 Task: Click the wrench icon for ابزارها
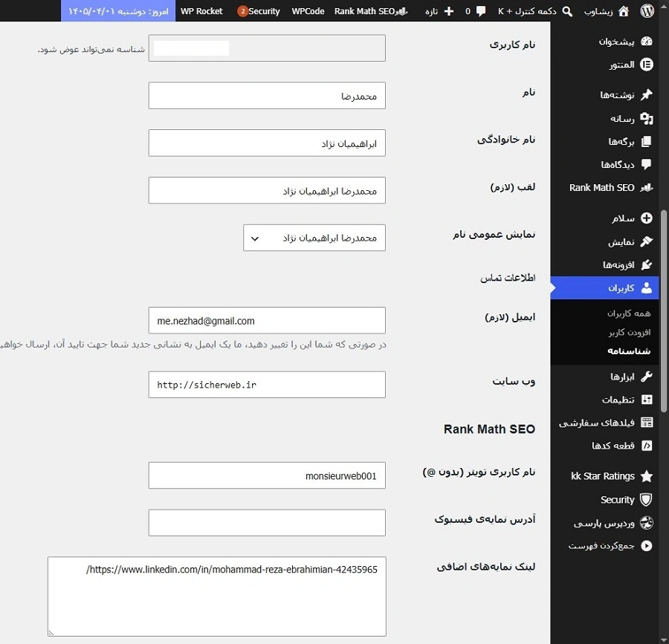(647, 377)
